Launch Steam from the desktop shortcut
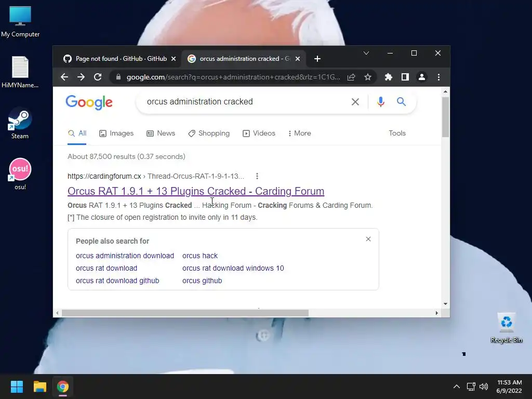The image size is (532, 399). pos(20,123)
